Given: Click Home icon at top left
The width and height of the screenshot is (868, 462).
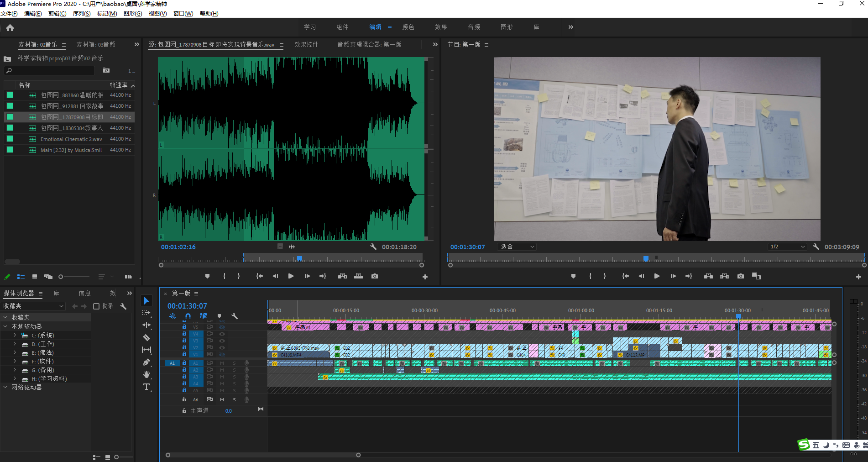Looking at the screenshot, I should point(10,28).
